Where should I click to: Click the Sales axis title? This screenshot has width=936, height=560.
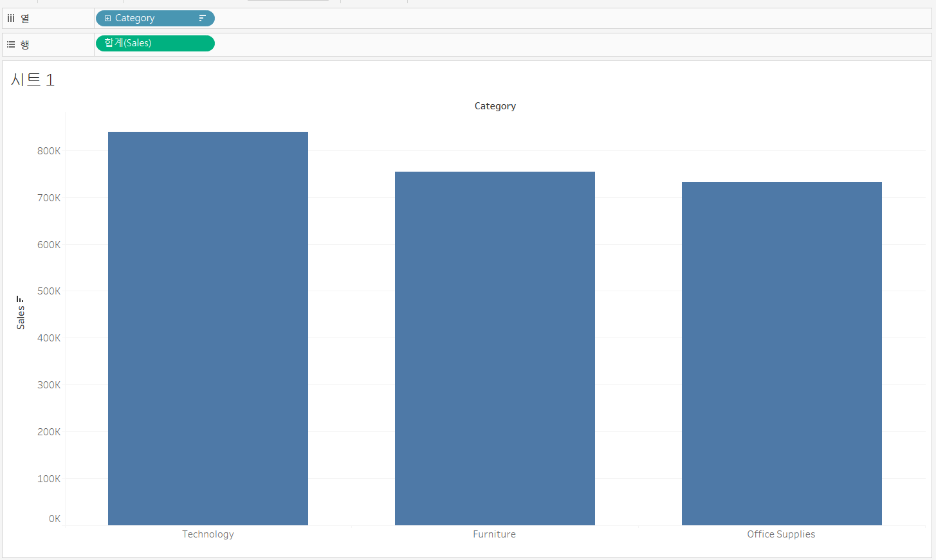click(x=21, y=318)
